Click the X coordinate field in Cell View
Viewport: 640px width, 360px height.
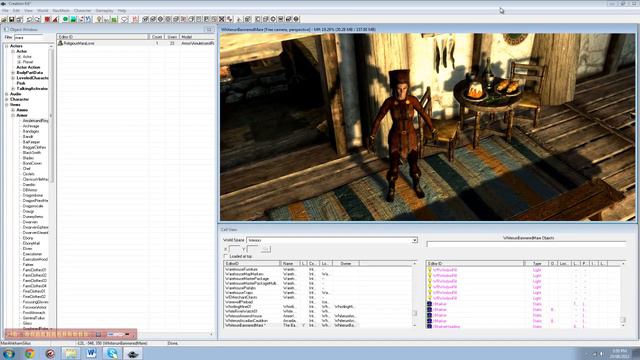click(235, 249)
